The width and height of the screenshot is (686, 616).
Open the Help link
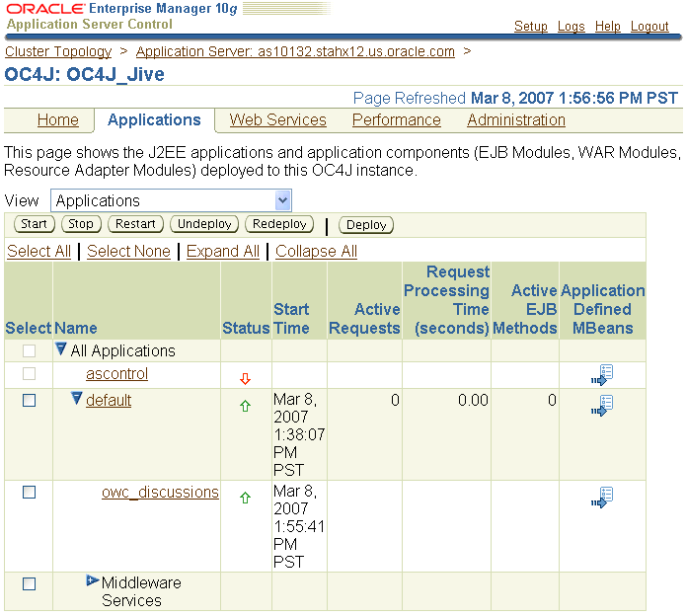pyautogui.click(x=608, y=27)
